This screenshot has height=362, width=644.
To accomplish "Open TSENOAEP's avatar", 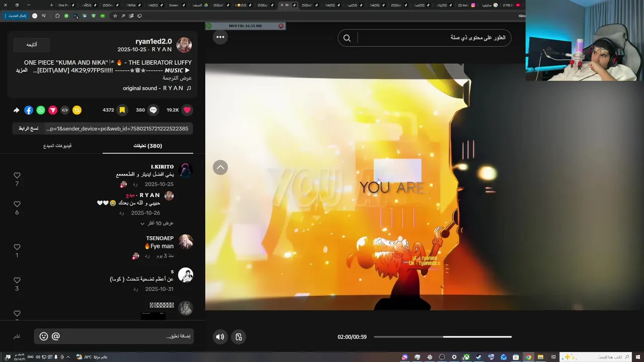I will [x=186, y=242].
